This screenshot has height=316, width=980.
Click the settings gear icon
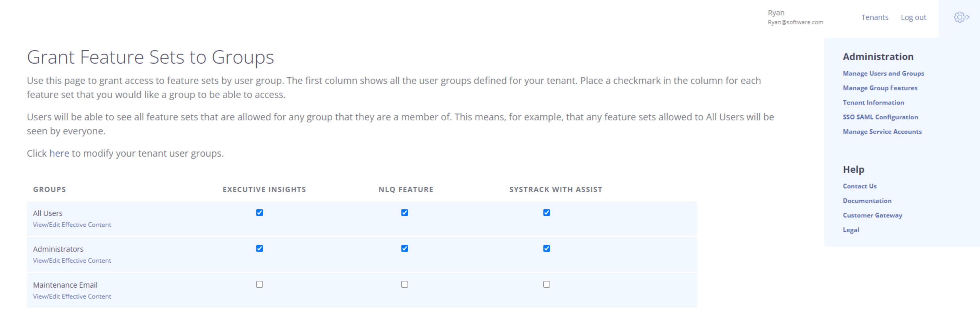[x=958, y=17]
